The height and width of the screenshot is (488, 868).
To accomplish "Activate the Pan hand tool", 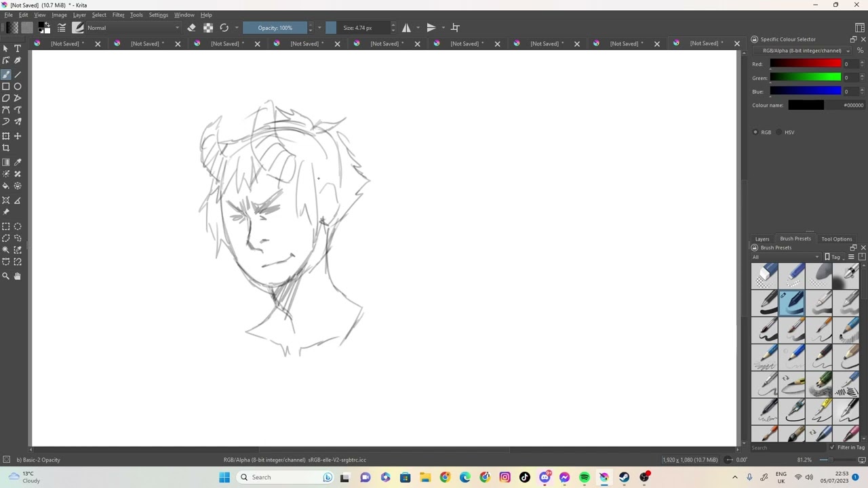I will (x=18, y=276).
